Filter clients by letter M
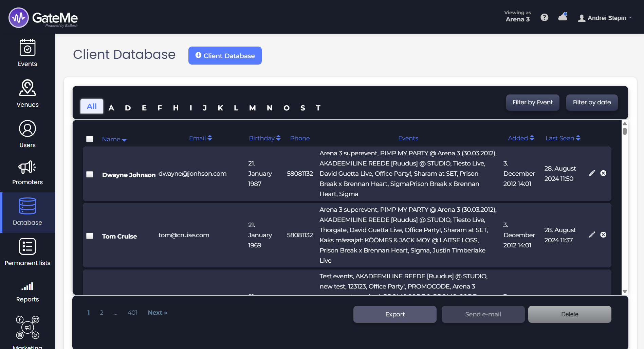 point(252,108)
